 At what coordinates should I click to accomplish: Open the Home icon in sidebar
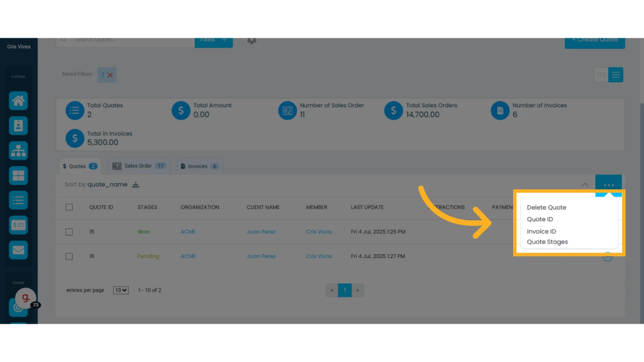coord(18,101)
